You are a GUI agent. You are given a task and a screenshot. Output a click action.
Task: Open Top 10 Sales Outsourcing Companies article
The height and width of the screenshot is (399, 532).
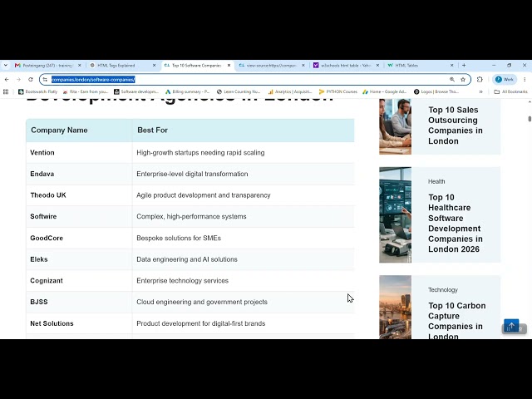[x=455, y=126]
